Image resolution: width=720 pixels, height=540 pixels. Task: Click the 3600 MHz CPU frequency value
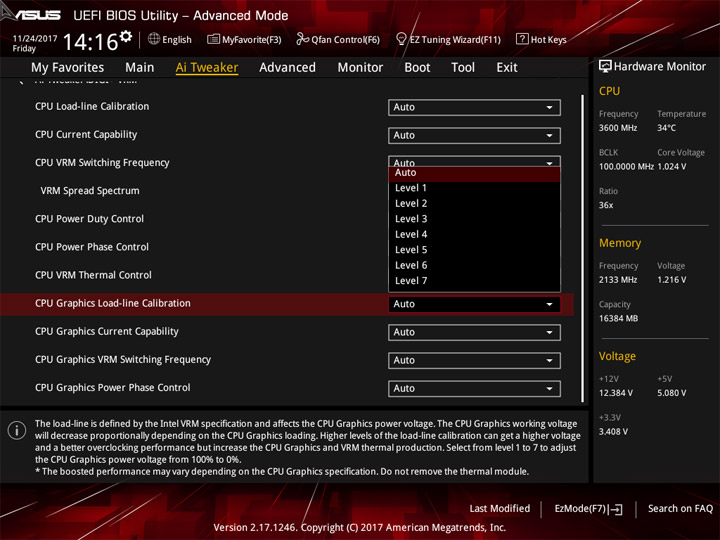(x=618, y=128)
